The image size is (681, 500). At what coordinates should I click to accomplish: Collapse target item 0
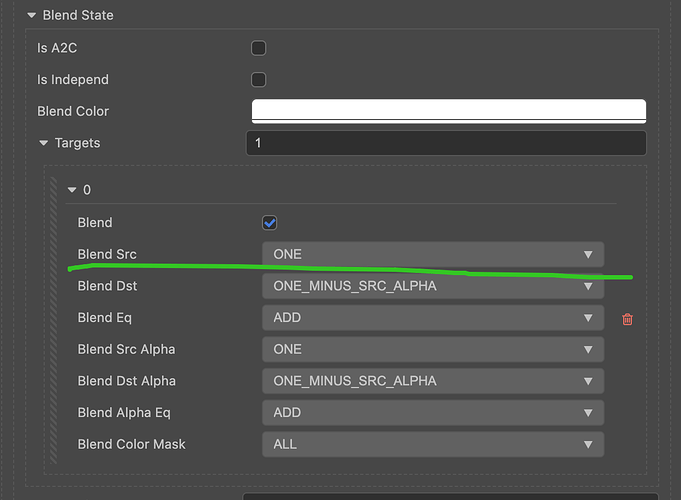pos(72,190)
